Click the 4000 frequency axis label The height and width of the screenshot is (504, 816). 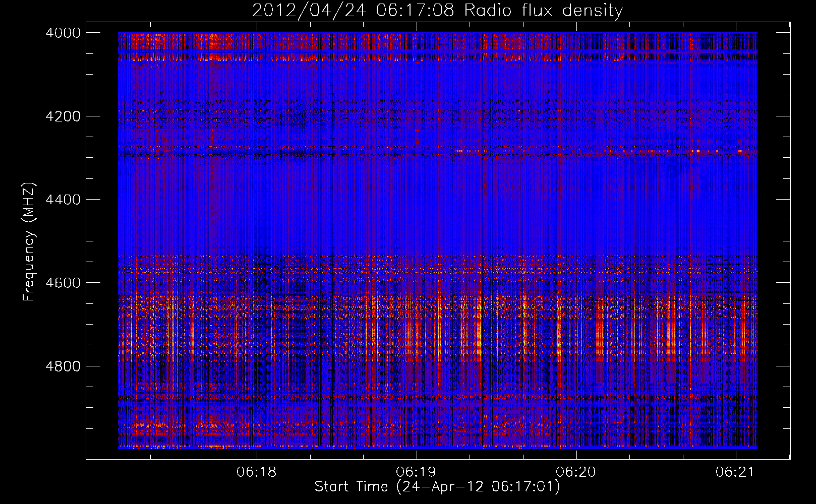point(63,33)
